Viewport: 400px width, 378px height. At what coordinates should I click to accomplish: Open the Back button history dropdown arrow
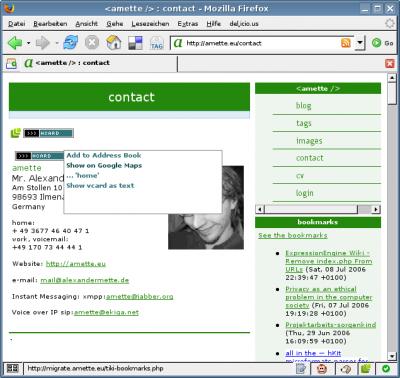(28, 43)
